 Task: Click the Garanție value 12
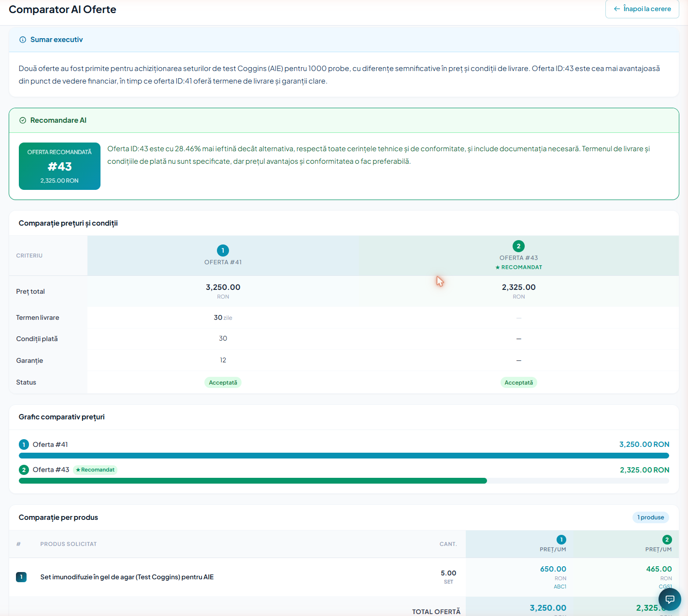(223, 360)
